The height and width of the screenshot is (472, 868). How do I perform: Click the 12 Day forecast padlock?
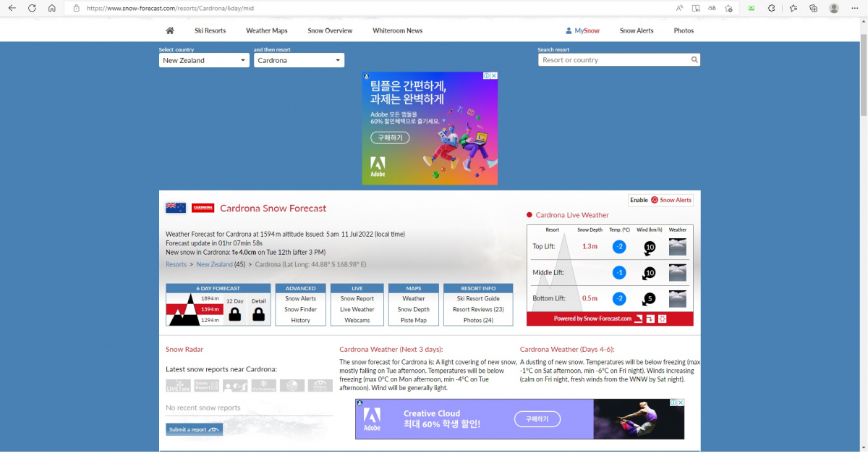(234, 314)
